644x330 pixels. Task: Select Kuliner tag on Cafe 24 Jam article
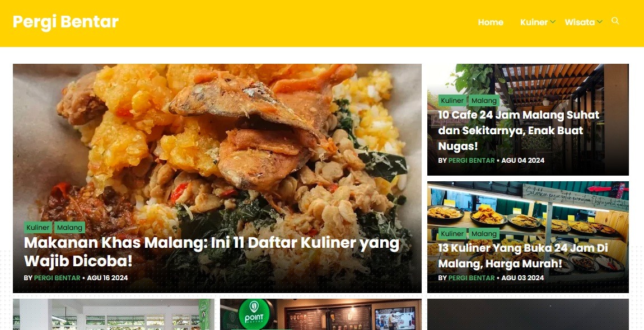click(452, 101)
